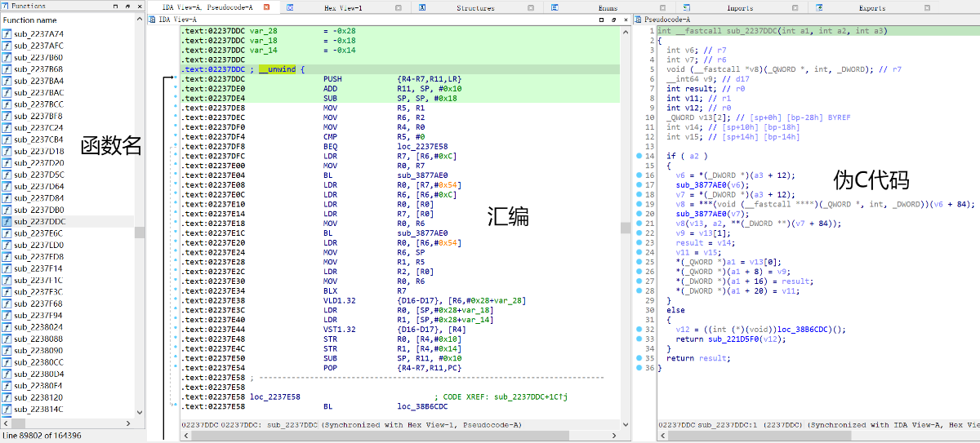Click the function icon beside sub_2237D5C
Image resolution: width=980 pixels, height=443 pixels.
[x=7, y=175]
